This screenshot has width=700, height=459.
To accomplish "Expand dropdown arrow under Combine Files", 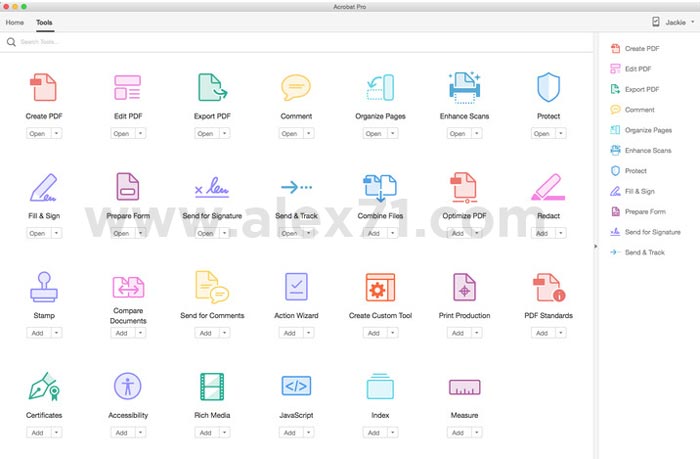I will [x=392, y=233].
